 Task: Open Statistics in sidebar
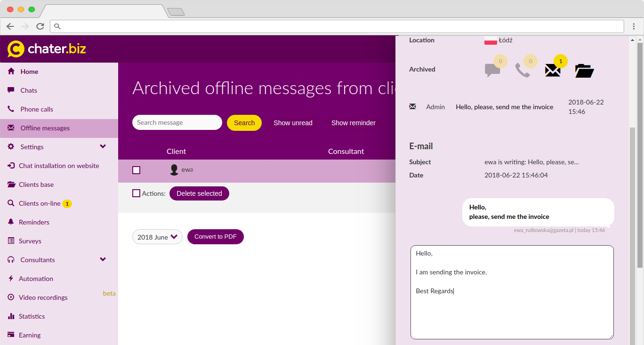coord(32,316)
